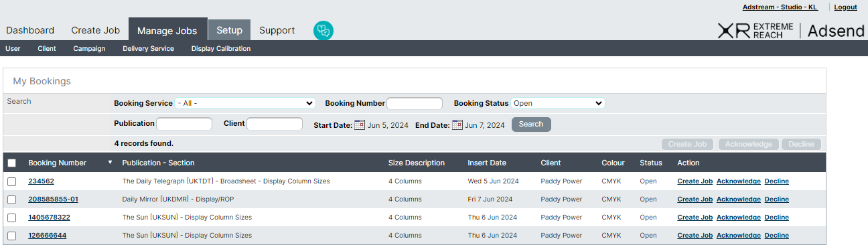The image size is (868, 247).
Task: Open the Delivery Service submenu item
Action: [148, 48]
